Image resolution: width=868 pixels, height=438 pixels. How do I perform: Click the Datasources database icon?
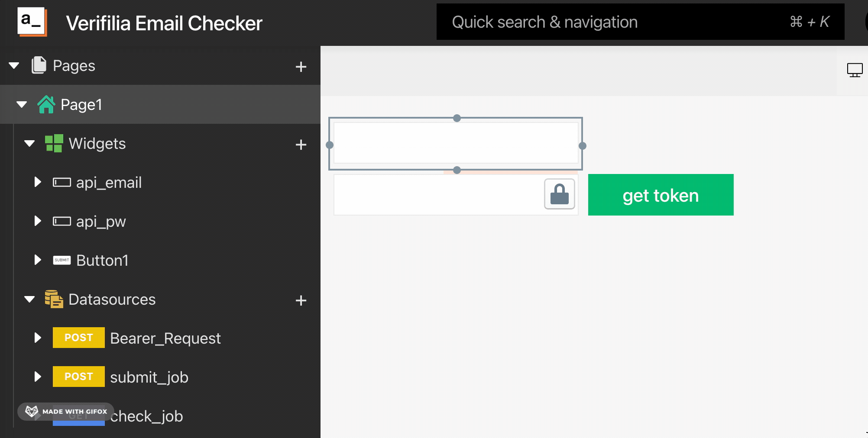[54, 299]
